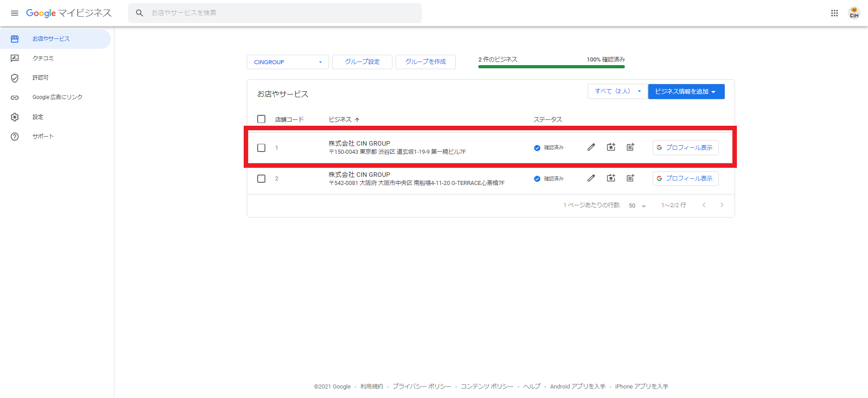
Task: Open the 利用規約 footer link
Action: pyautogui.click(x=372, y=387)
